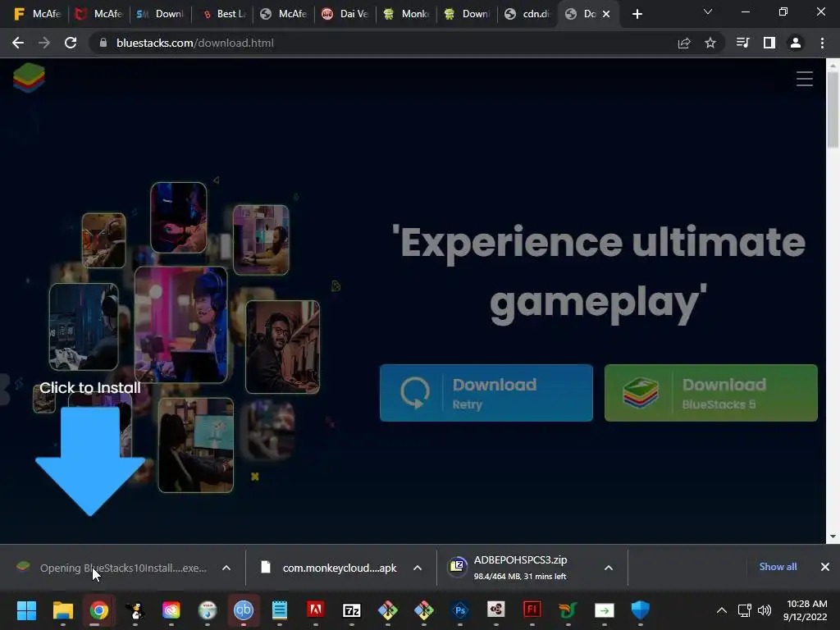Click the gamer thumbnail with glasses

[x=282, y=347]
